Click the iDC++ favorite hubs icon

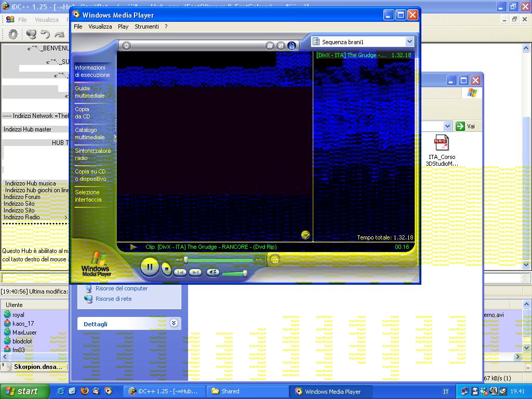point(31,34)
